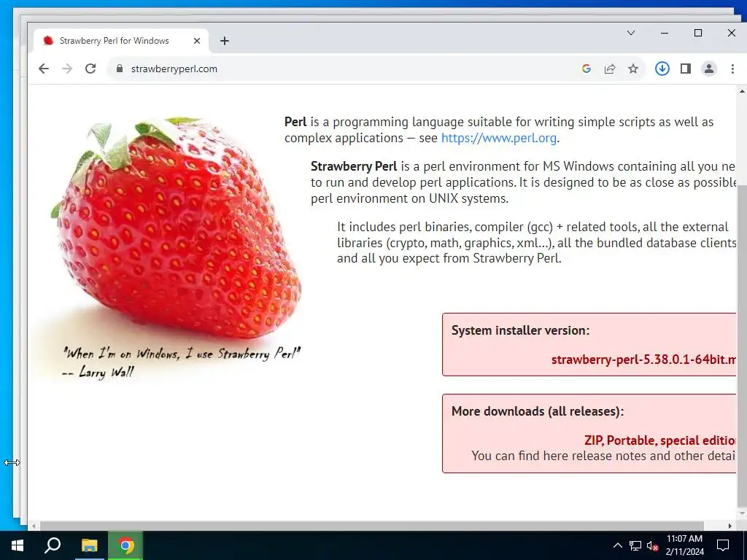Open the Chrome downloads icon
This screenshot has height=560, width=747.
click(662, 69)
